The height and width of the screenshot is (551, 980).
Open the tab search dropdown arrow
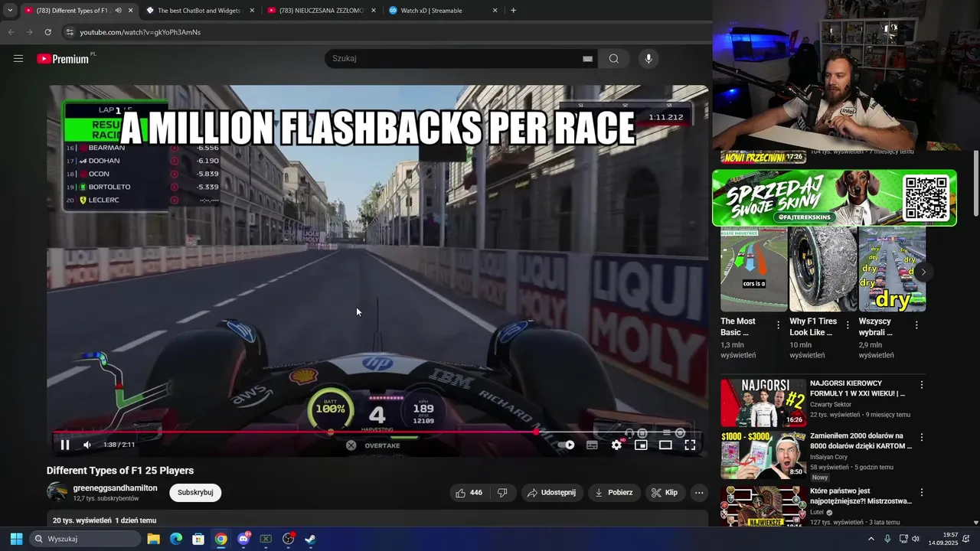[10, 11]
